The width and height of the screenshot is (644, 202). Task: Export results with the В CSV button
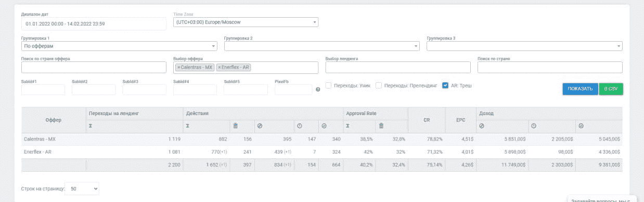(611, 89)
